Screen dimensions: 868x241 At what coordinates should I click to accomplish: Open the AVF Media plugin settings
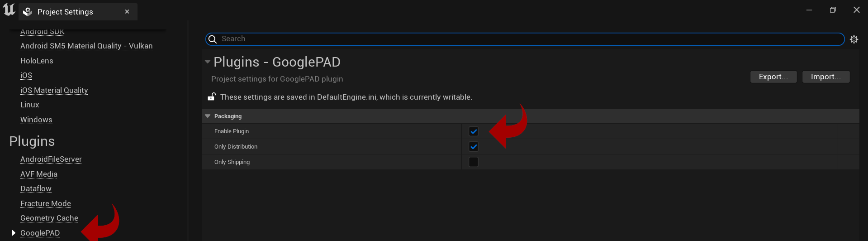[39, 174]
